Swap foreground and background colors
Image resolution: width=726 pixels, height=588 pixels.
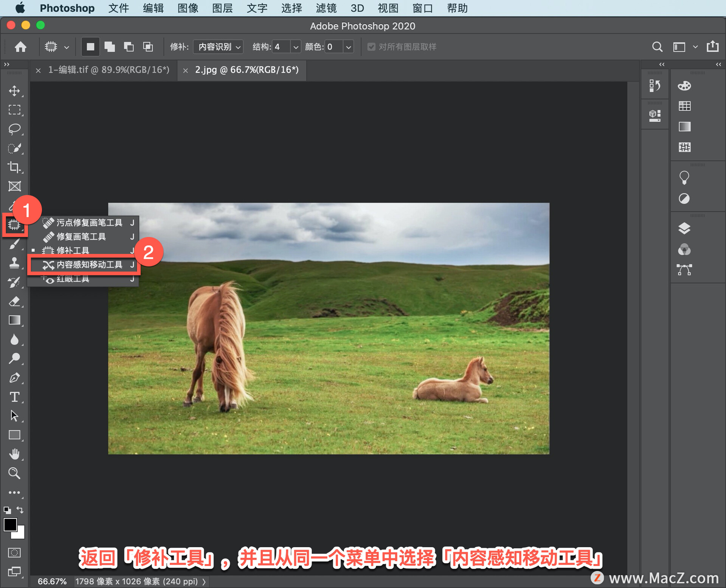pos(20,510)
